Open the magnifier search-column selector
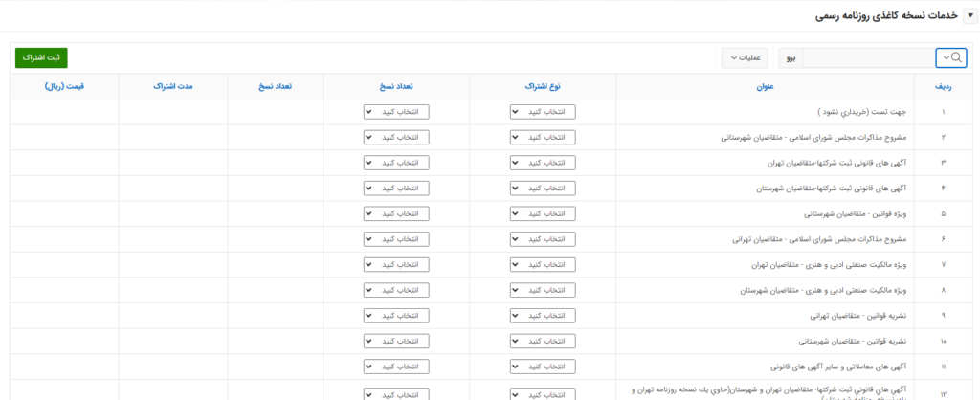Viewport: 980px width, 400px height. point(951,57)
